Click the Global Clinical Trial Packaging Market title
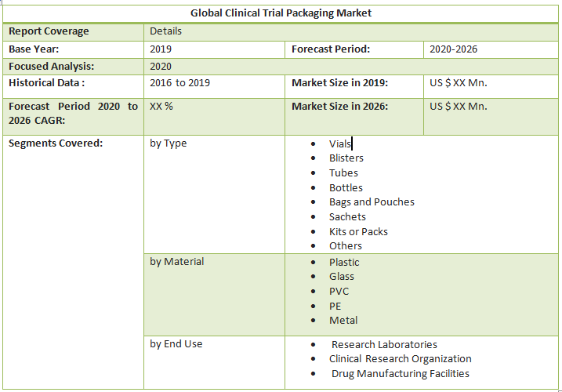This screenshot has height=392, width=562. point(281,13)
